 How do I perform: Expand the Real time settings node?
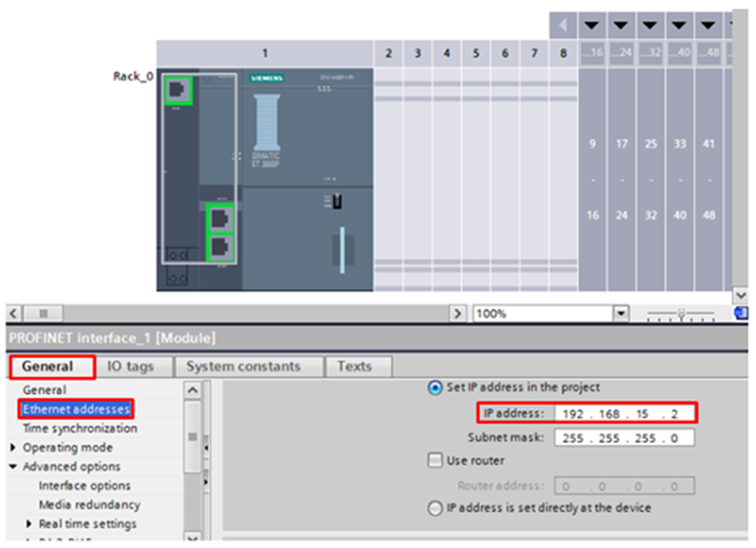(30, 523)
